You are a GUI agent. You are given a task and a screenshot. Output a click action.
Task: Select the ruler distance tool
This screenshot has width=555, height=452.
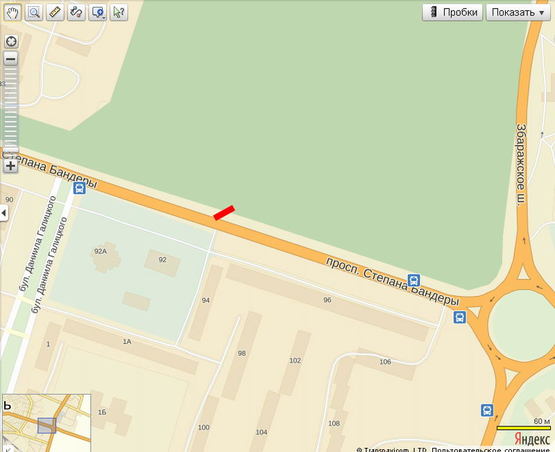click(55, 13)
